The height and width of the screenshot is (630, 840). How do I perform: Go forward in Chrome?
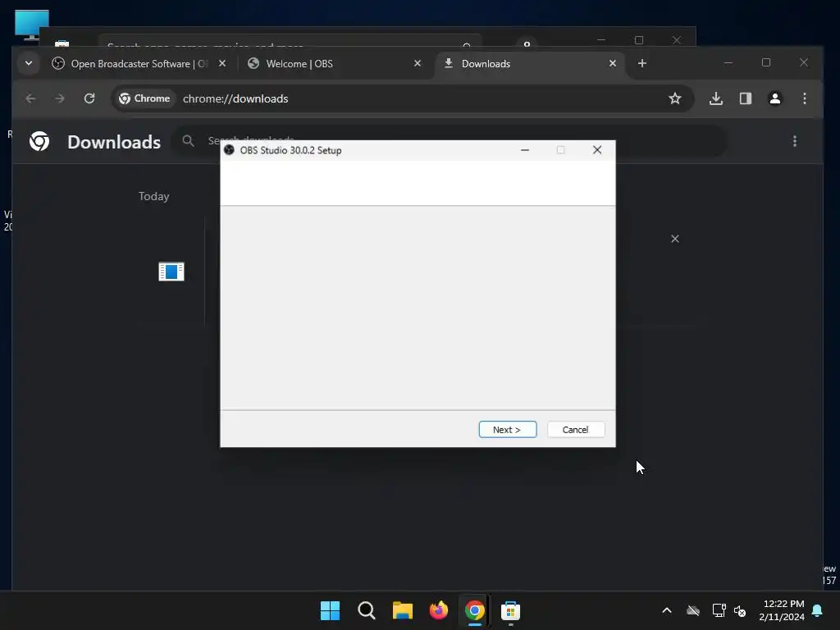[60, 98]
